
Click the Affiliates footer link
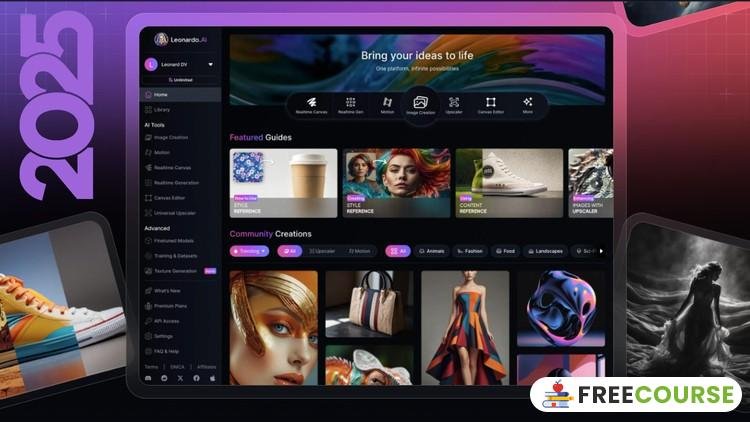click(x=207, y=367)
